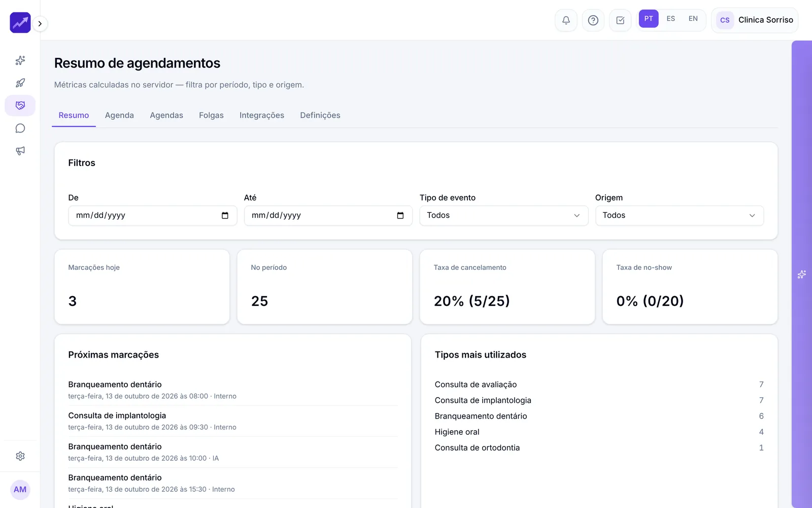The image size is (812, 508).
Task: Open the Origem dropdown
Action: tap(680, 215)
